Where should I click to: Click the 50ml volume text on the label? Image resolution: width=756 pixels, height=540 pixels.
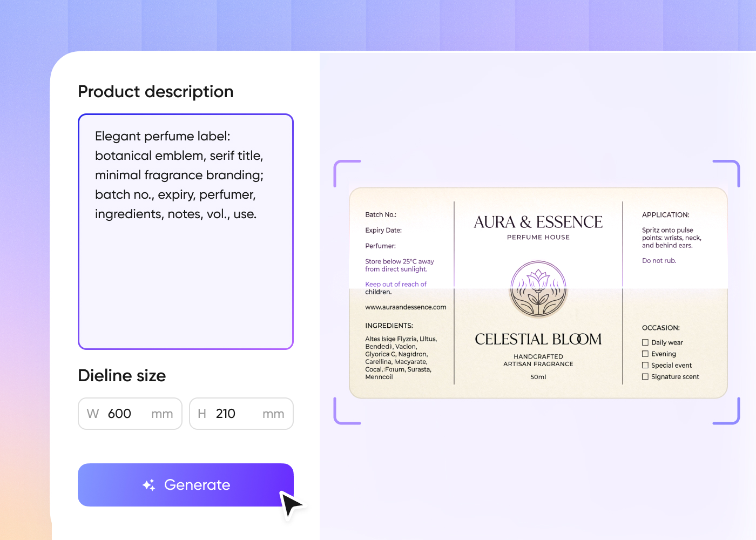538,377
